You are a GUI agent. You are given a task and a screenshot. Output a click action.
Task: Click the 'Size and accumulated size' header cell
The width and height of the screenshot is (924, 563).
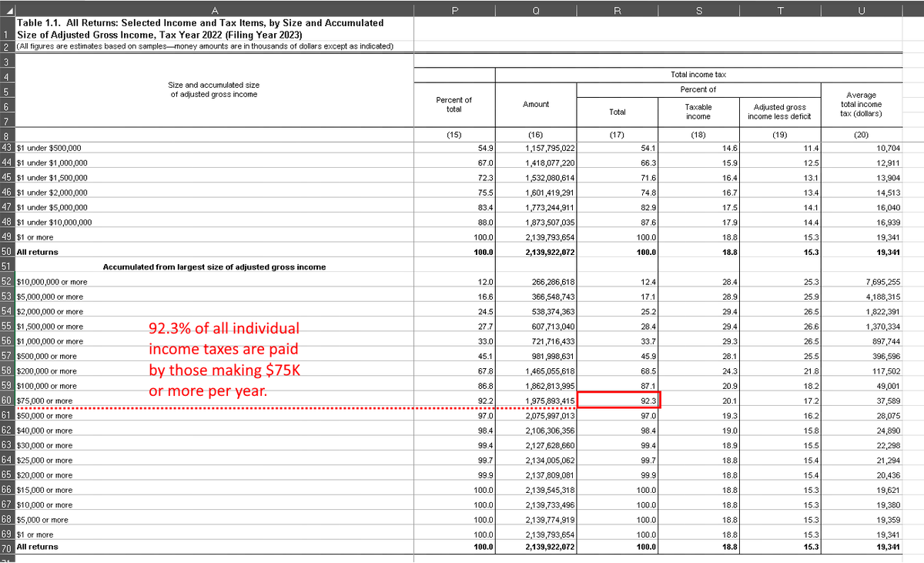coord(214,89)
